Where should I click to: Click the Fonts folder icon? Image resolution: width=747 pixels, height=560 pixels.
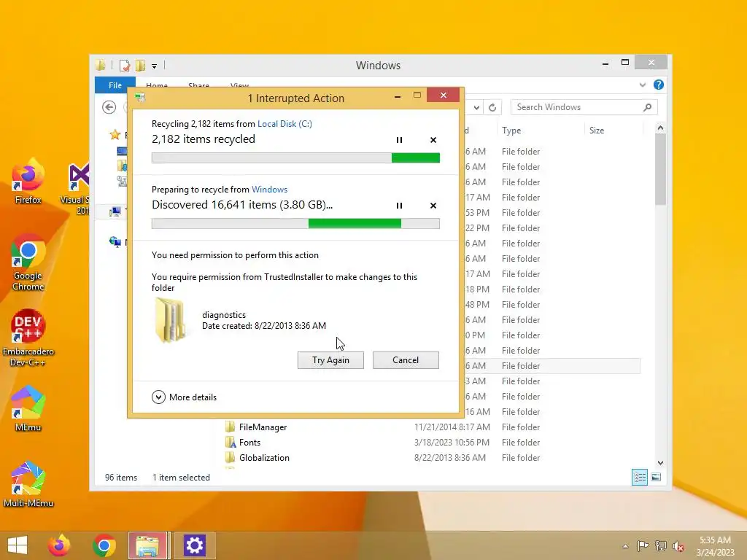point(230,443)
